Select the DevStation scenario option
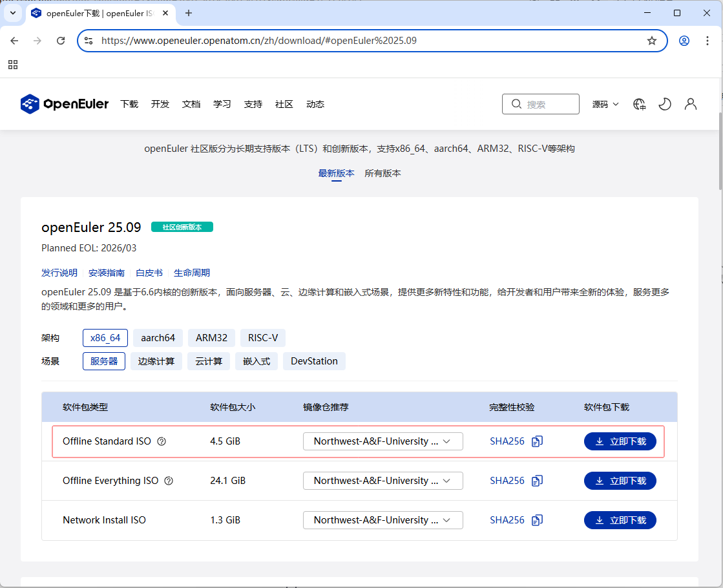 click(x=314, y=361)
